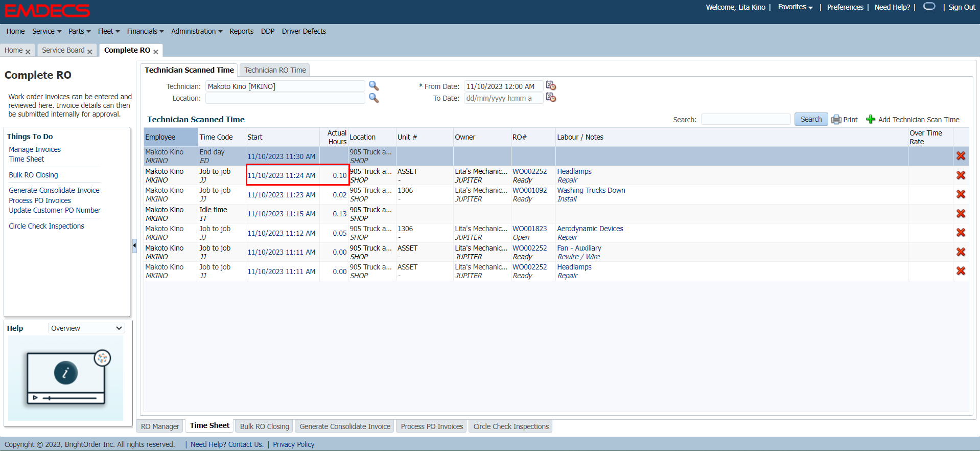Open the Circle Check Inspections bottom tab
The height and width of the screenshot is (451, 980).
511,426
